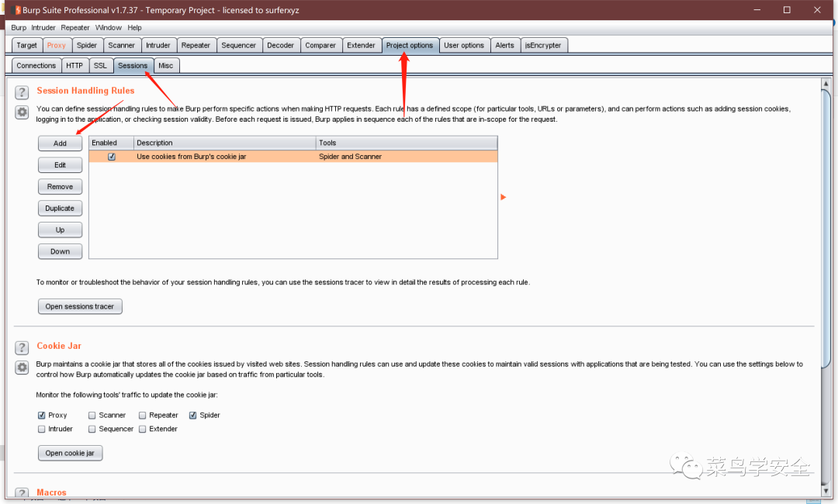Enable the Sequencer cookie jar checkbox

[x=92, y=429]
